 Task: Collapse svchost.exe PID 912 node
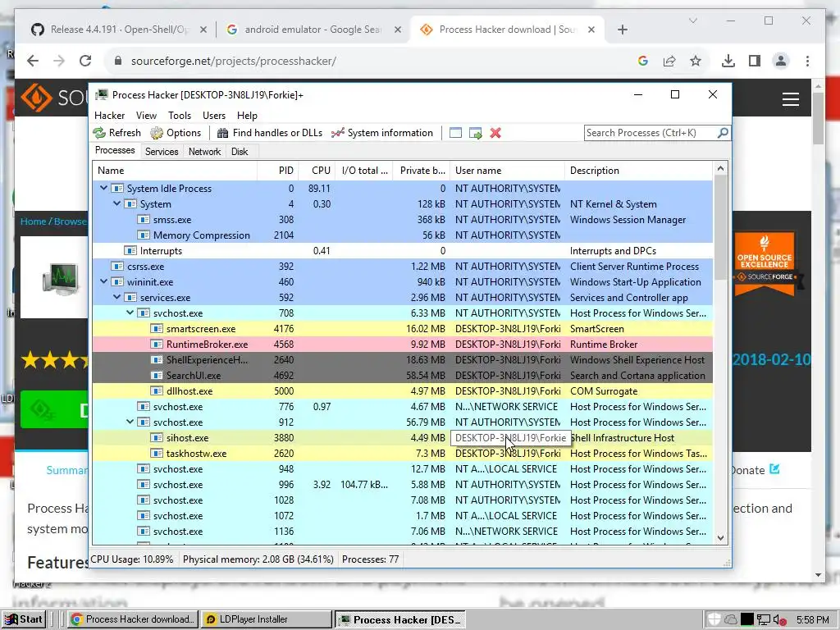tap(130, 422)
